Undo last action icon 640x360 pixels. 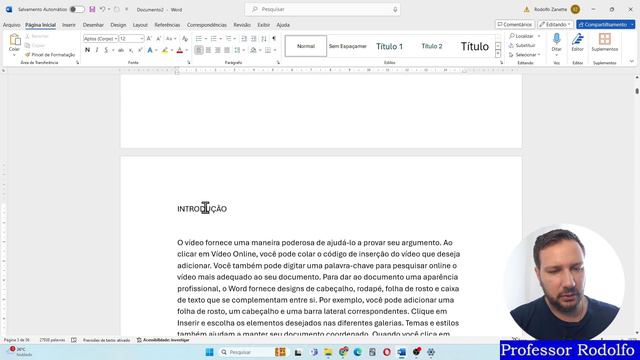coord(102,9)
